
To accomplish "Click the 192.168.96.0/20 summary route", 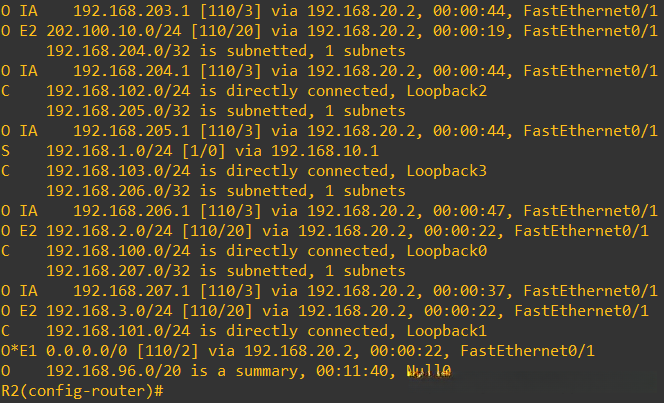I will click(x=107, y=370).
